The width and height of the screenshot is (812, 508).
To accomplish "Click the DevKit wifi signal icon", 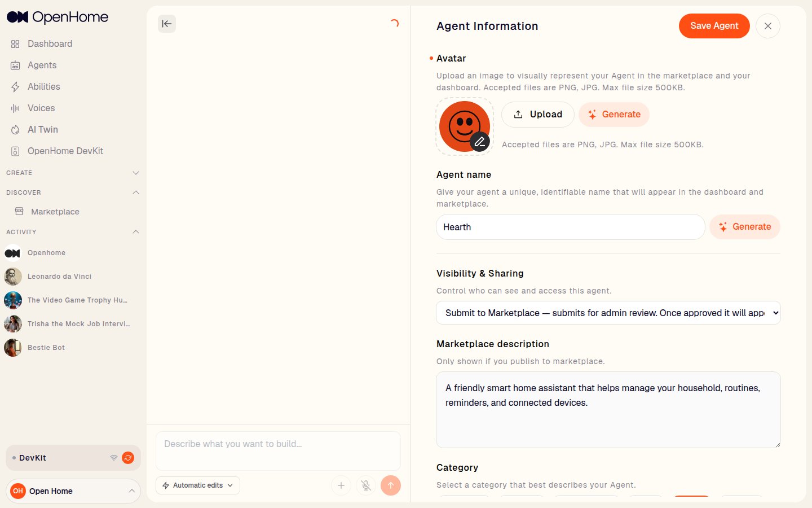I will point(114,458).
